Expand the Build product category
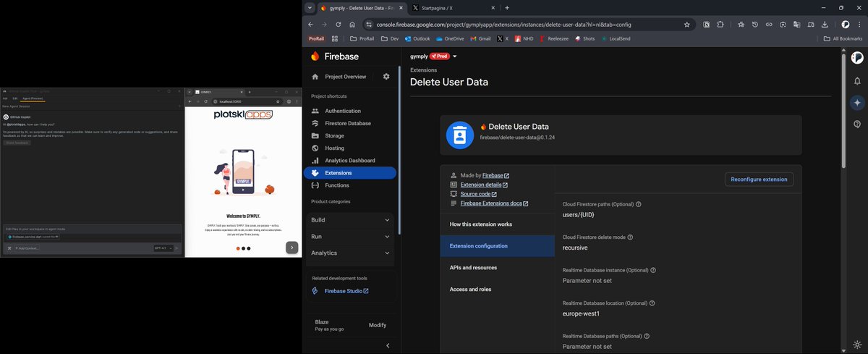868x354 pixels. 351,220
